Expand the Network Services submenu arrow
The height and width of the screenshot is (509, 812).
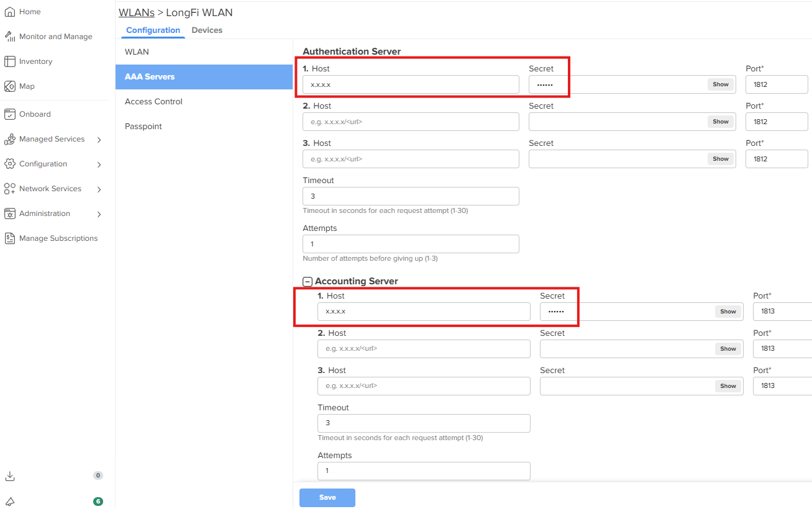99,189
